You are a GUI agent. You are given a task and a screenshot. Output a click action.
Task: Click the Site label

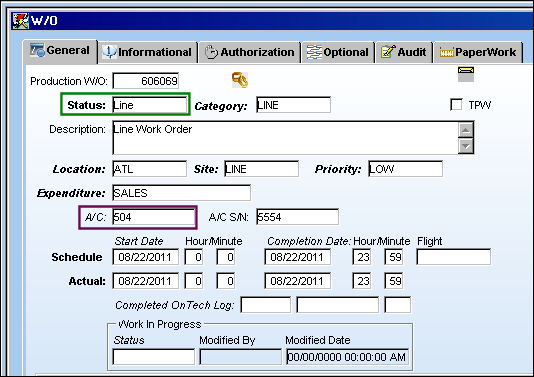coord(206,169)
